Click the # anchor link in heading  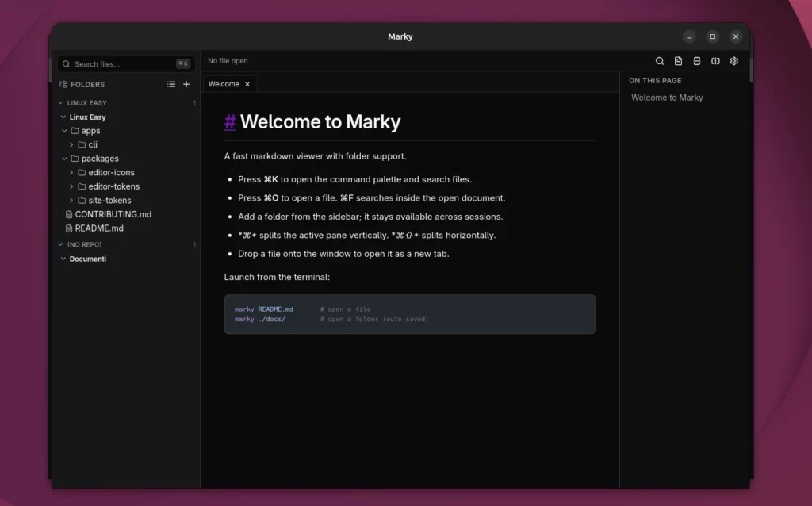(x=230, y=121)
